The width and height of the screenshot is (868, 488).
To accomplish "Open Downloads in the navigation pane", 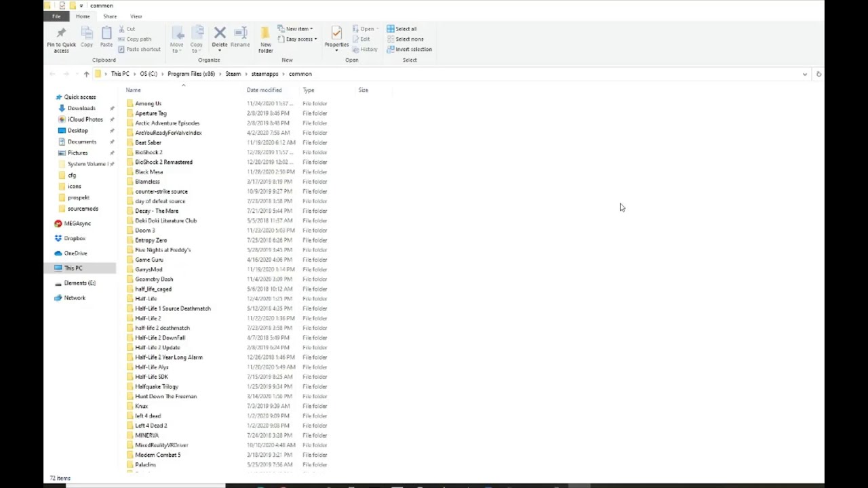I will tap(81, 108).
